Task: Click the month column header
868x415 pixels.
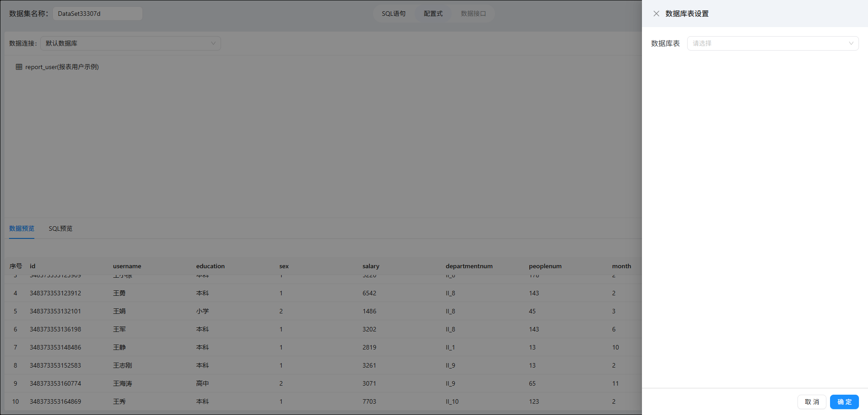Action: coord(622,266)
